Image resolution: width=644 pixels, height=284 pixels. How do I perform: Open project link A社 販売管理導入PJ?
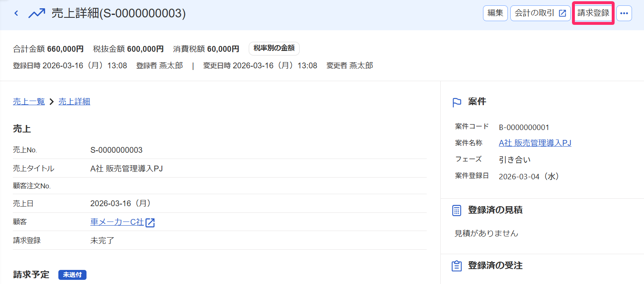535,143
